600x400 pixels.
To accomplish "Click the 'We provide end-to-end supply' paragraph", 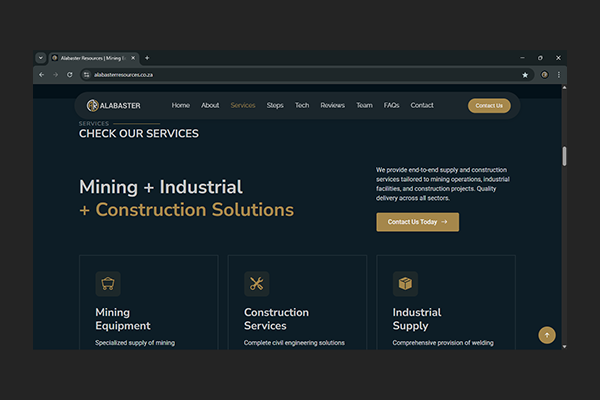I will [443, 184].
